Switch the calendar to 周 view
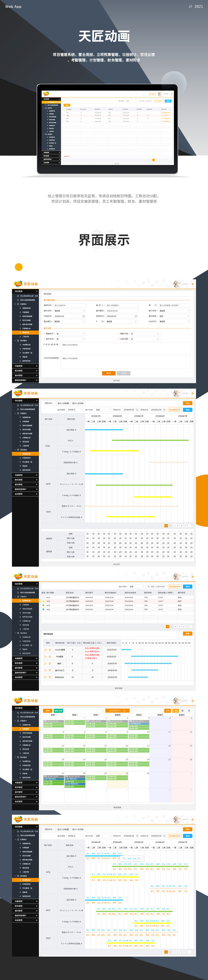The width and height of the screenshot is (208, 980). pyautogui.click(x=183, y=711)
